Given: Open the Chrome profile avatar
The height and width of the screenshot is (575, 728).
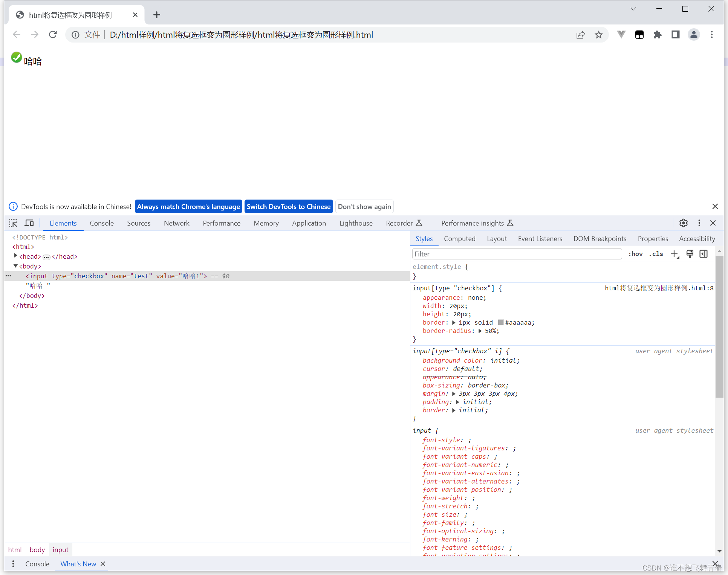Looking at the screenshot, I should tap(694, 35).
